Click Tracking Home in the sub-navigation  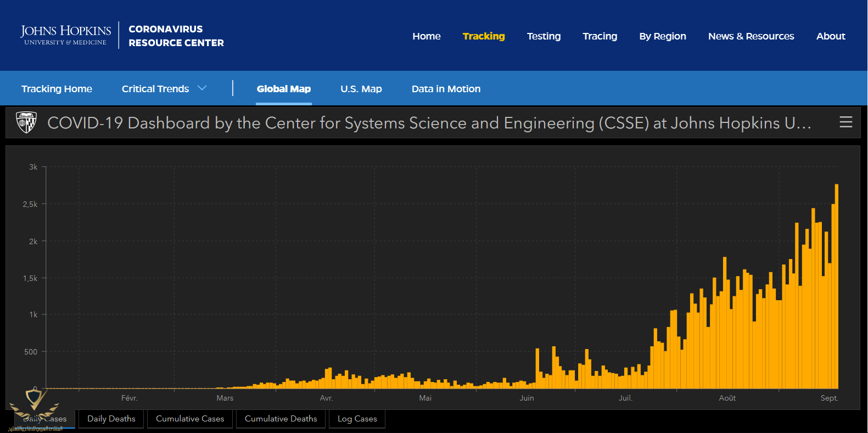(x=57, y=89)
